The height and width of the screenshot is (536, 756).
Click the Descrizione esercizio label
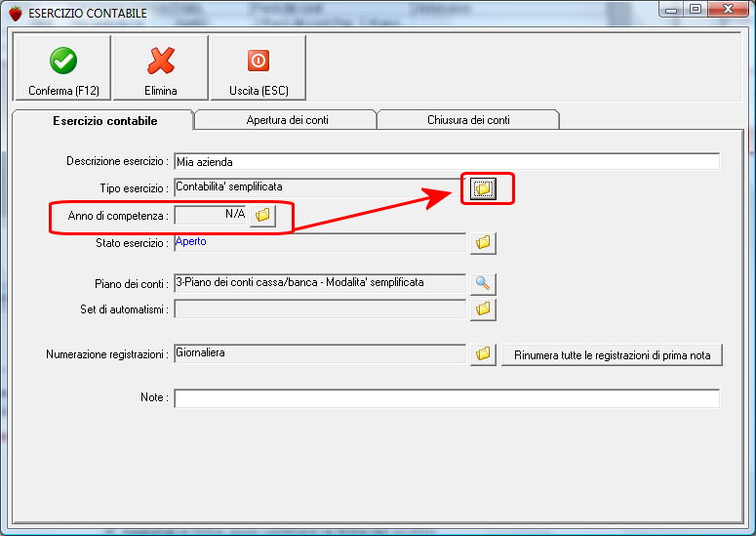117,161
